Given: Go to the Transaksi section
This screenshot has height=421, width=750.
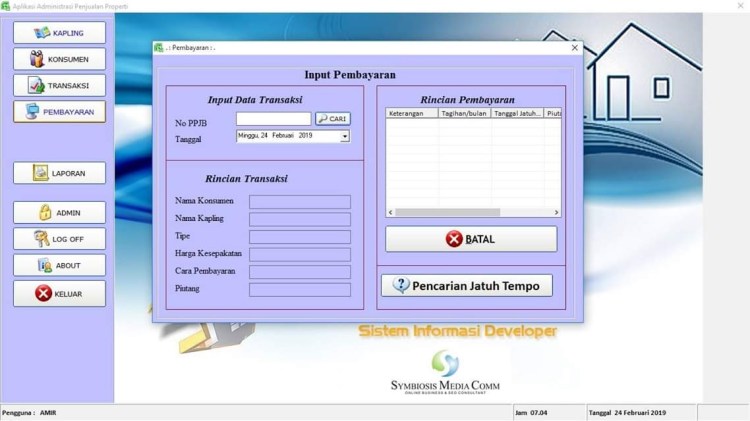Looking at the screenshot, I should pos(59,86).
